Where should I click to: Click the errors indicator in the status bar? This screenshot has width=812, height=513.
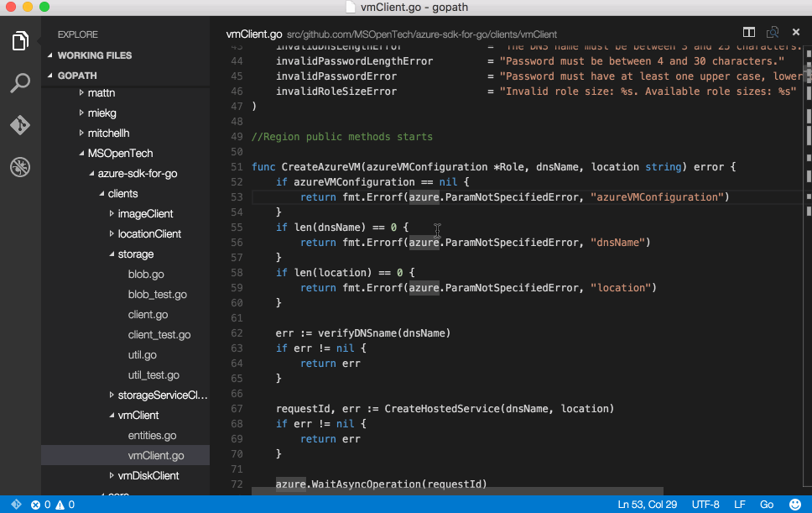point(37,505)
